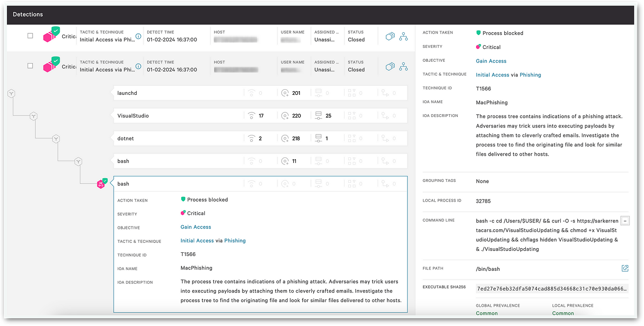
Task: Click the Common value under Local Prevalence
Action: [563, 313]
